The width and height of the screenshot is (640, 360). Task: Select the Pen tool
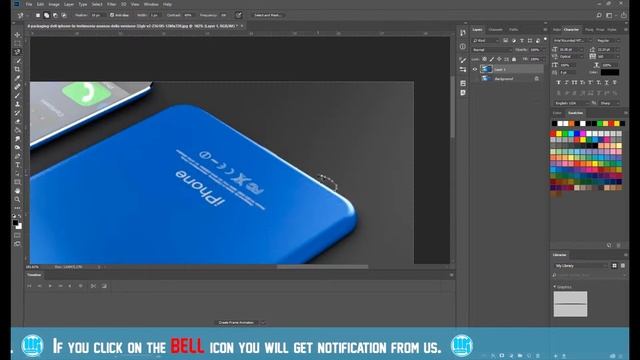coord(17,156)
